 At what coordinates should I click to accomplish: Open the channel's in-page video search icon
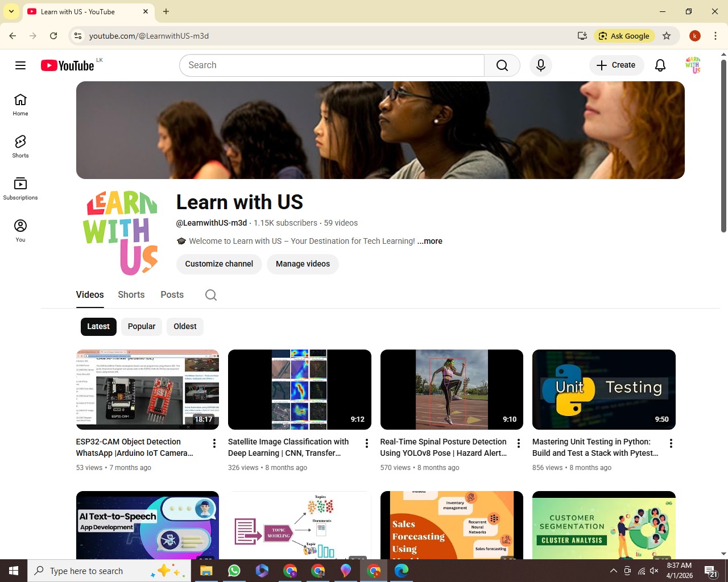pos(210,294)
